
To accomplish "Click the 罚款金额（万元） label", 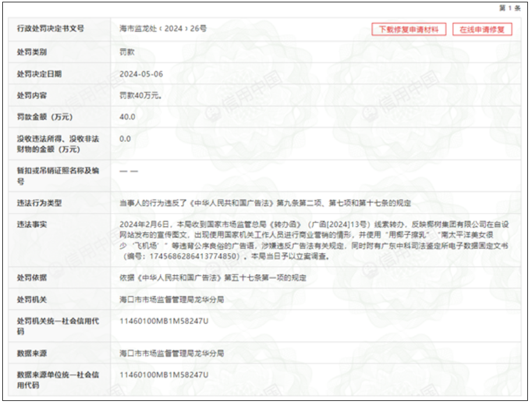I will [x=45, y=117].
